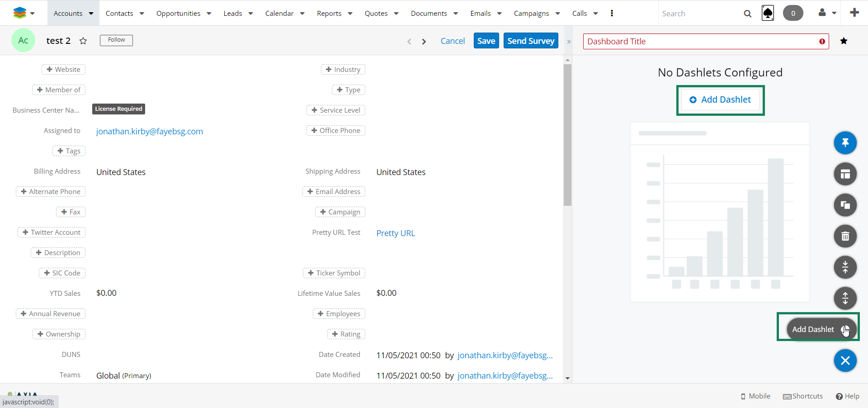The width and height of the screenshot is (868, 408).
Task: Click the collapse all dashlets icon
Action: [845, 267]
